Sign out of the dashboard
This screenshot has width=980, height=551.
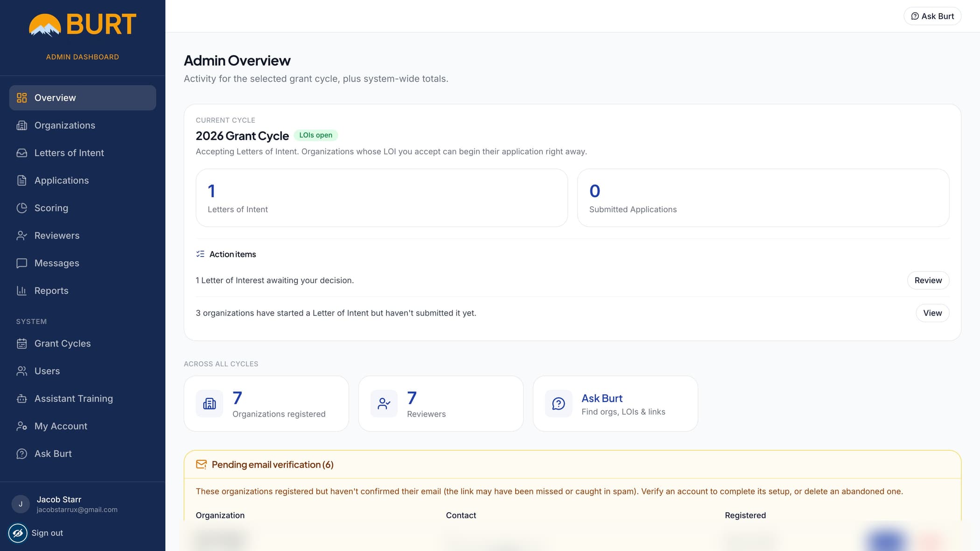point(47,533)
